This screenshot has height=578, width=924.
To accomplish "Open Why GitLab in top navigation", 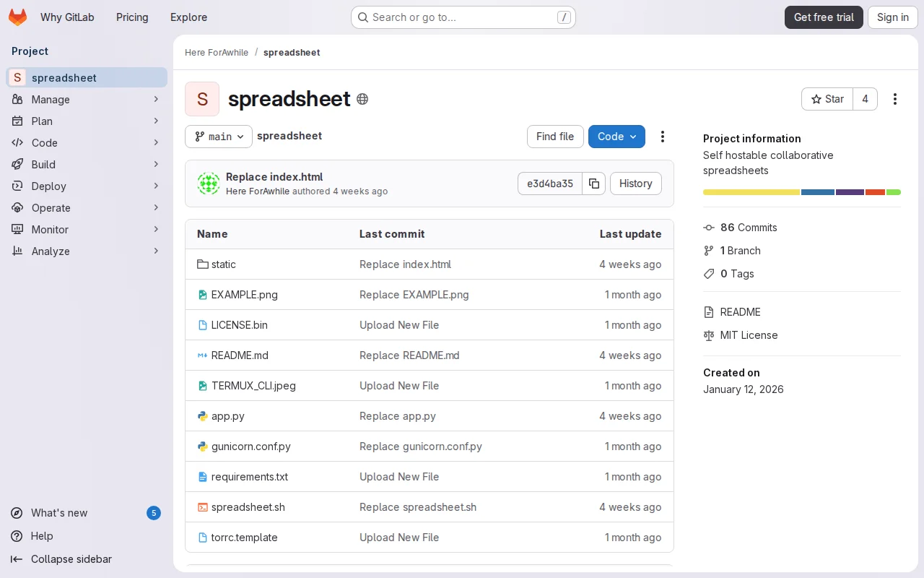I will point(67,17).
